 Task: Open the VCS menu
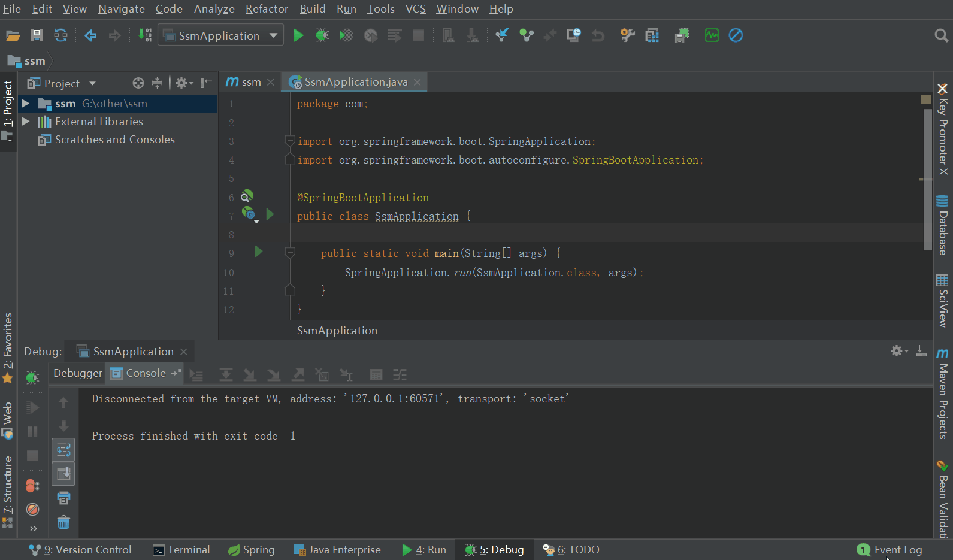(x=415, y=9)
